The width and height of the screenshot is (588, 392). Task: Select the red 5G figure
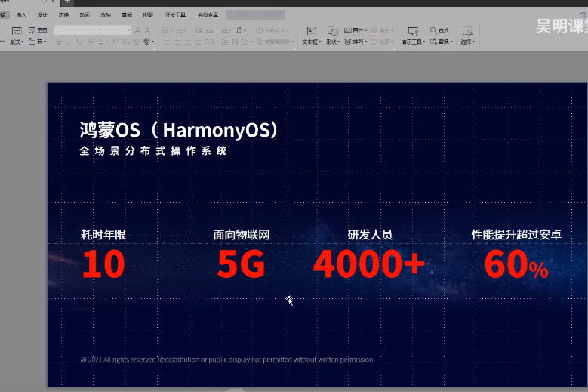click(241, 264)
